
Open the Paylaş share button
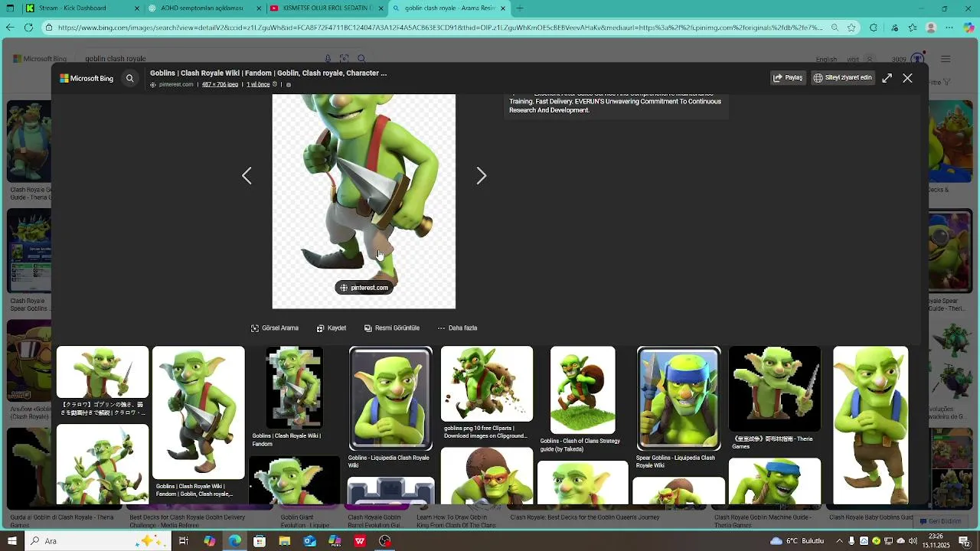788,77
